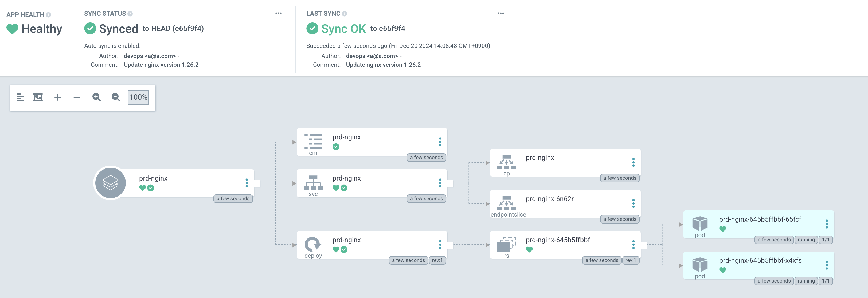Viewport: 868px width, 298px height.
Task: Click the minus collapse-all toolbar icon
Action: [77, 97]
